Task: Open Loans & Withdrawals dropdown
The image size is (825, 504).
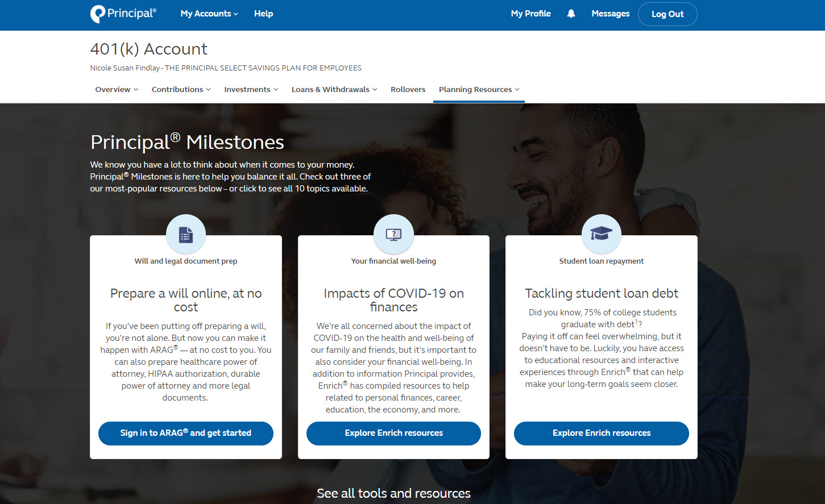Action: tap(334, 89)
